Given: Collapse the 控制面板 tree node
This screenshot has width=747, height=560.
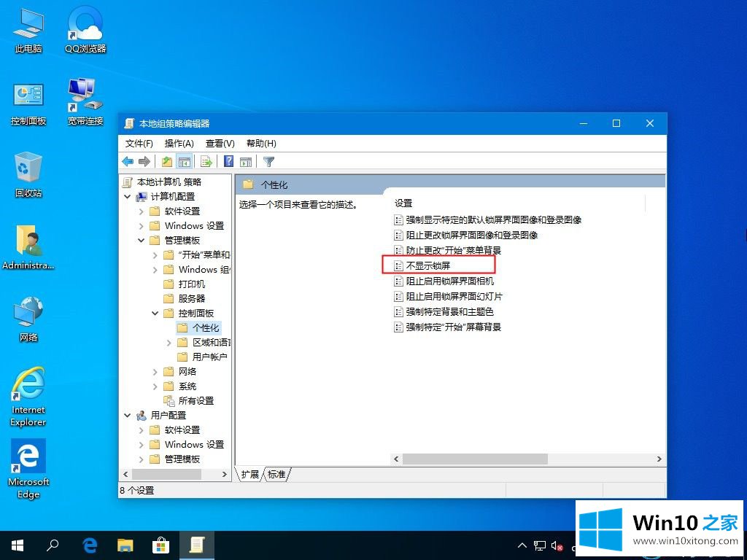Looking at the screenshot, I should pos(155,314).
